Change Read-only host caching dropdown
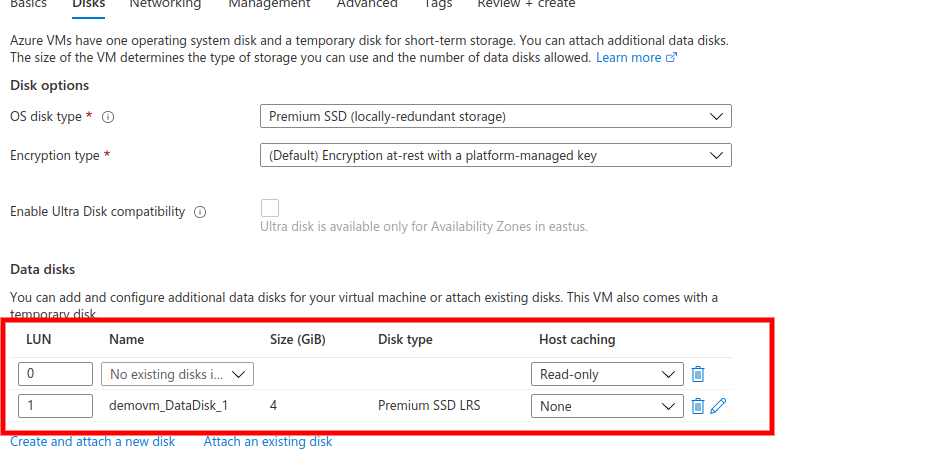 (607, 374)
